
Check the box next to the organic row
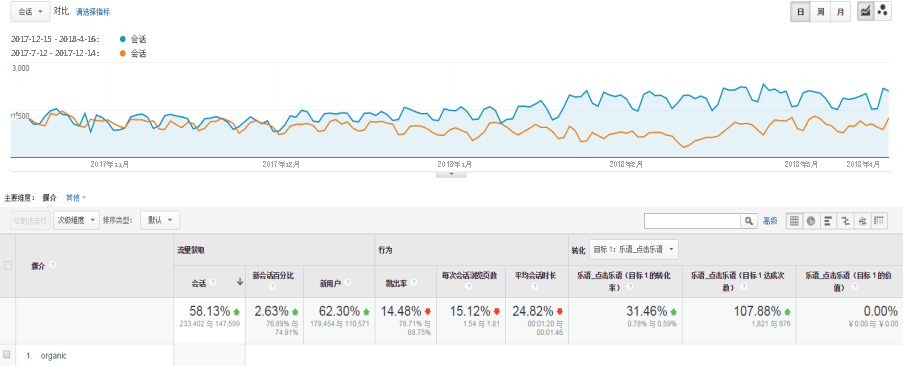click(7, 355)
